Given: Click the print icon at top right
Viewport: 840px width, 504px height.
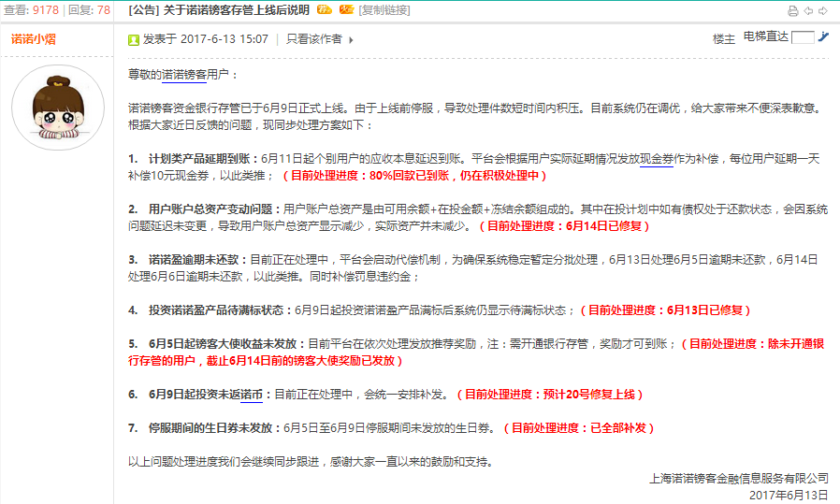Looking at the screenshot, I should (793, 10).
